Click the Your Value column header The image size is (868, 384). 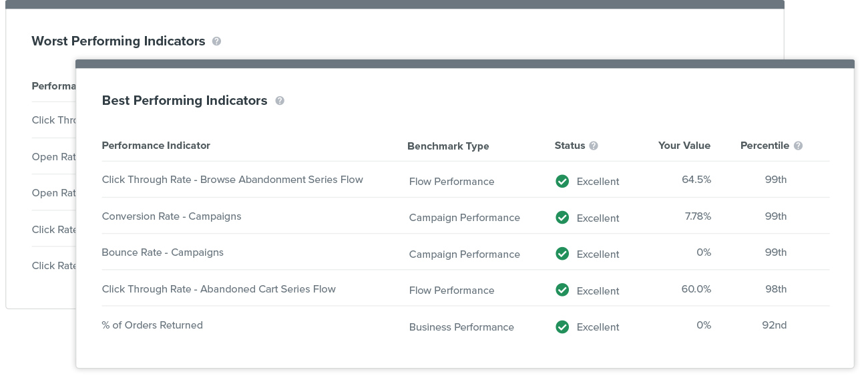[684, 146]
